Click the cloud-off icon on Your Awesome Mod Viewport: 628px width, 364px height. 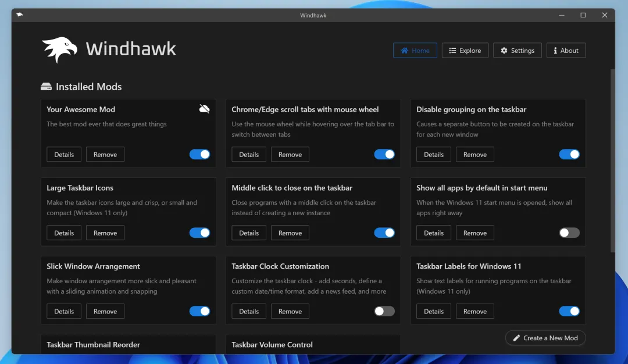pos(204,109)
